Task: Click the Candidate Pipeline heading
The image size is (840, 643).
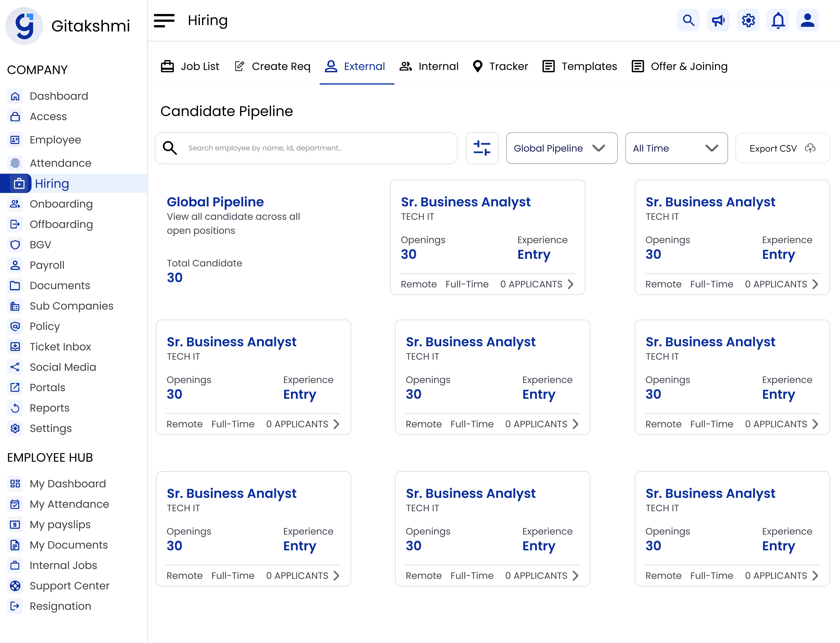Action: (227, 111)
